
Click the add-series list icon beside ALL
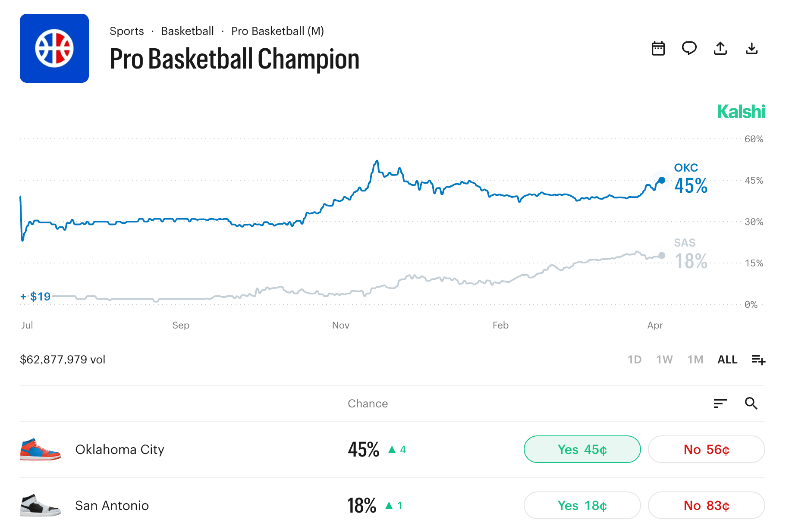pyautogui.click(x=758, y=360)
